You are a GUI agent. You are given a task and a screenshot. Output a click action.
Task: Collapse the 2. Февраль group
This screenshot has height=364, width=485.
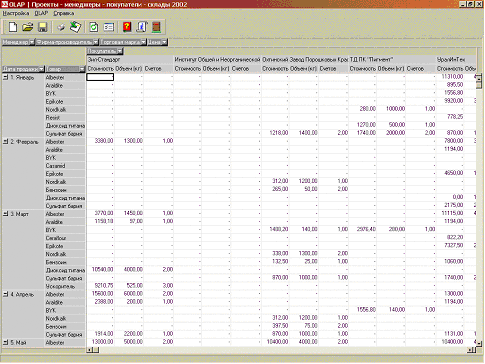[x=6, y=142]
